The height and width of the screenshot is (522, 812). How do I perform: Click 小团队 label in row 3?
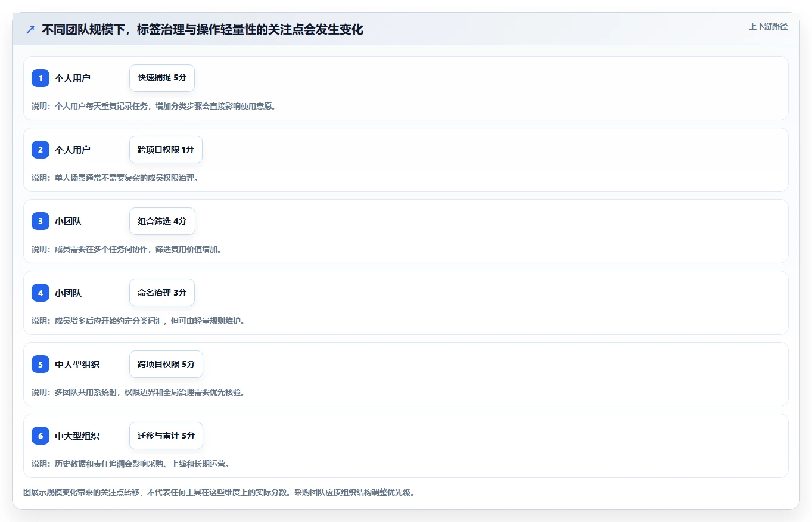click(x=69, y=221)
